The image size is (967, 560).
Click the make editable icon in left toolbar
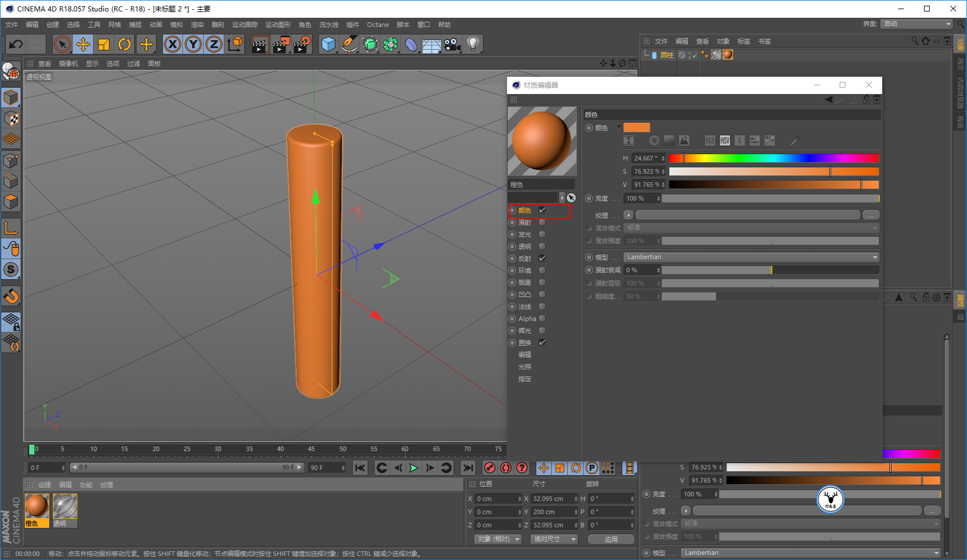11,72
